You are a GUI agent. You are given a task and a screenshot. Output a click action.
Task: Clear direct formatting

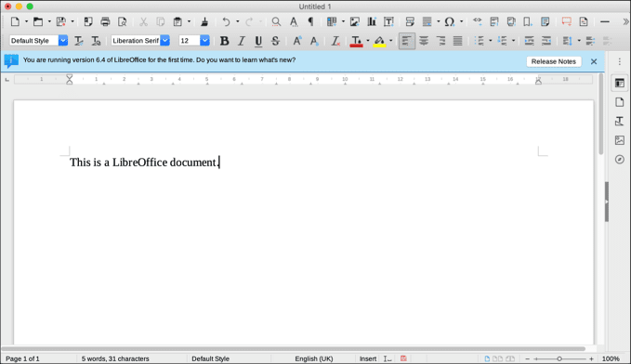pyautogui.click(x=335, y=41)
